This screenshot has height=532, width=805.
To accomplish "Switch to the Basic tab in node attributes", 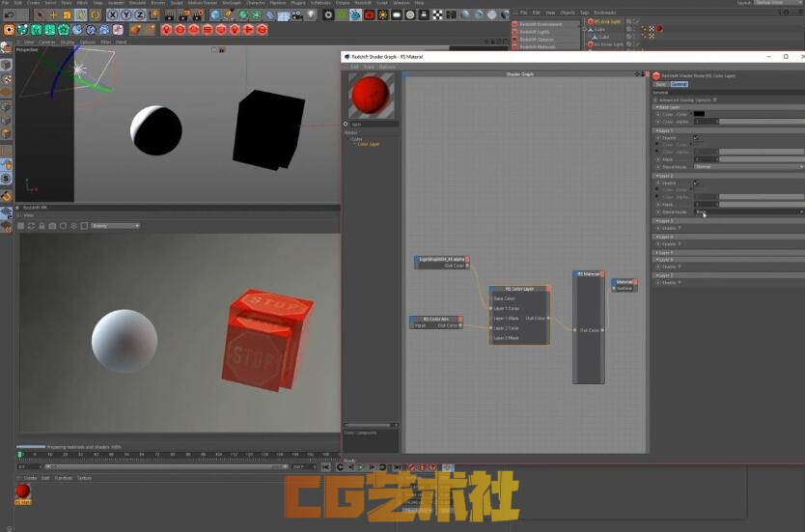I will (661, 84).
